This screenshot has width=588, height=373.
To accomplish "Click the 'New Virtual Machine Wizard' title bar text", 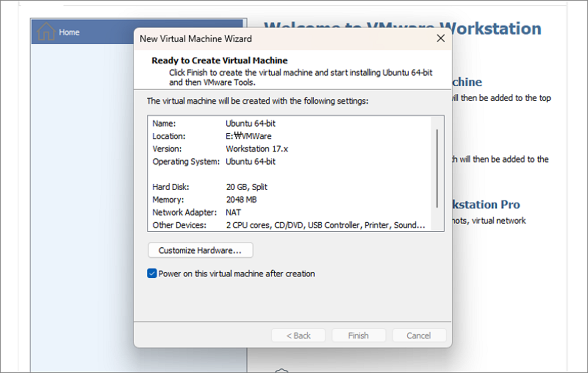I will coord(196,39).
